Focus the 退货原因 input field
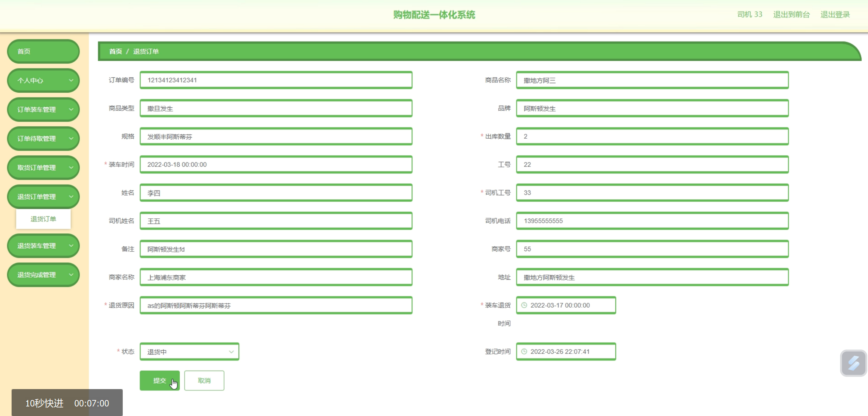 point(275,305)
